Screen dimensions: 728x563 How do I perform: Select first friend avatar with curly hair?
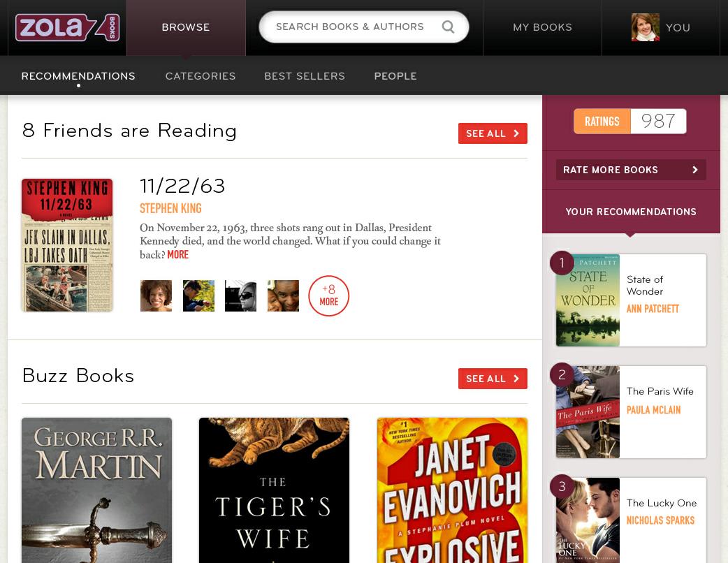coord(156,295)
